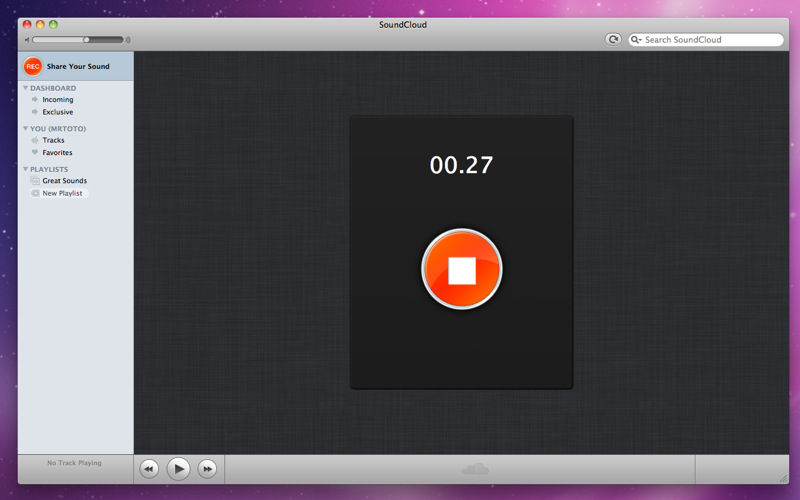Start playback with the play button

(179, 469)
